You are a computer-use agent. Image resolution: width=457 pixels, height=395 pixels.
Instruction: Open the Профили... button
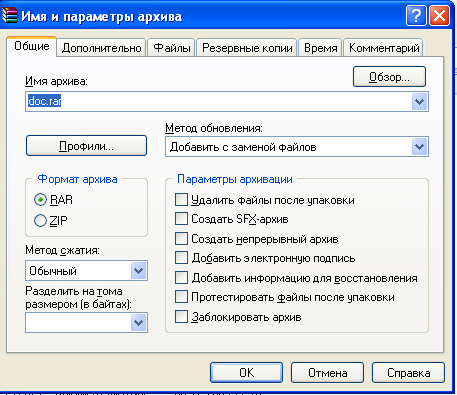click(86, 145)
